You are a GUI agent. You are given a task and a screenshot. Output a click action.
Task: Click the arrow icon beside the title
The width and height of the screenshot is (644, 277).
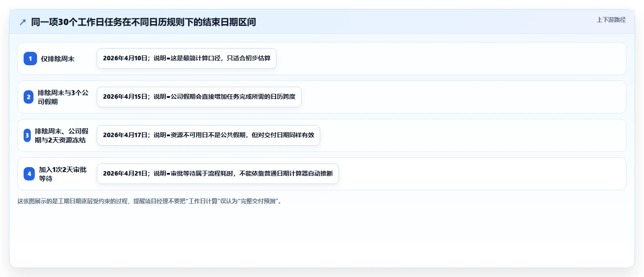23,22
